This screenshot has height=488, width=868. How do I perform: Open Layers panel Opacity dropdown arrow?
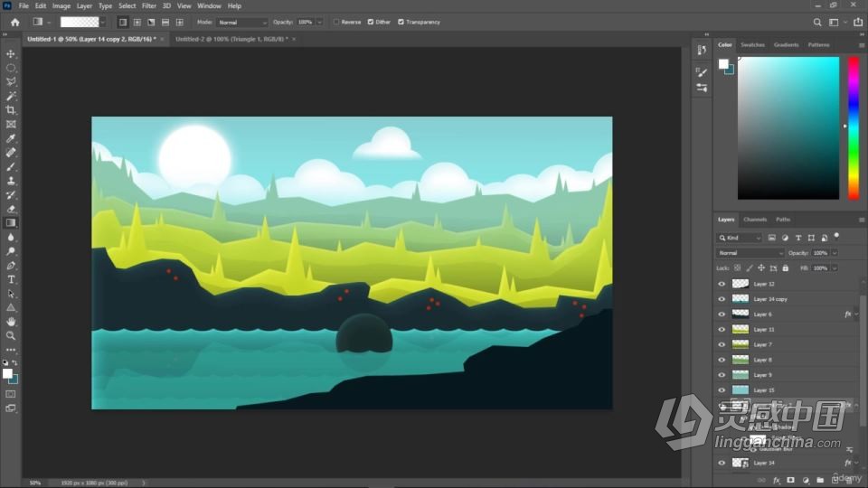click(x=835, y=253)
